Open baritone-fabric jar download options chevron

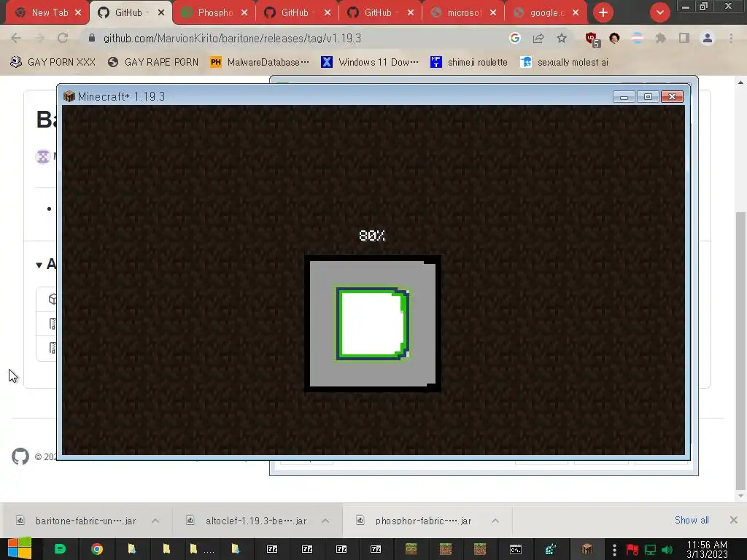pos(155,521)
